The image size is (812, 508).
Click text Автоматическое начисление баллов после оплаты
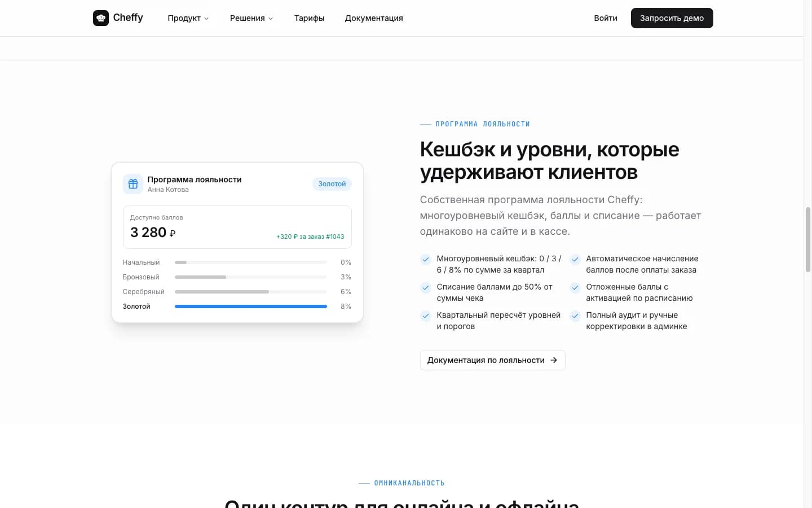click(x=642, y=264)
